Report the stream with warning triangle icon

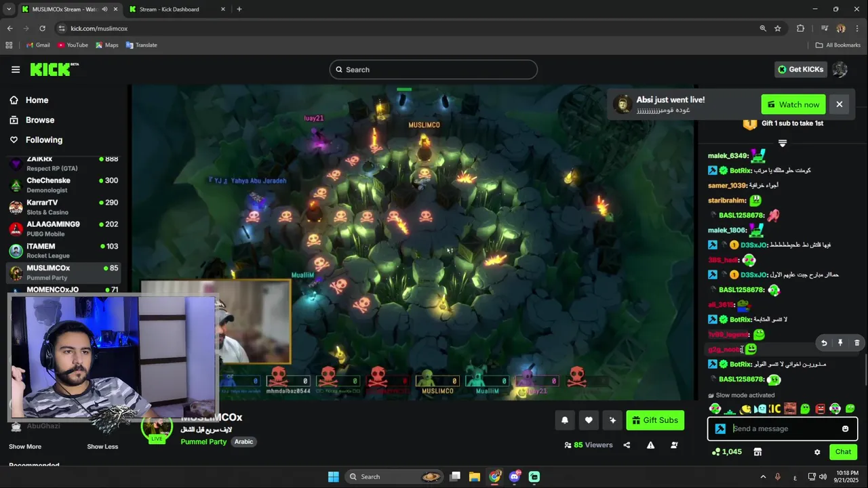[650, 445]
